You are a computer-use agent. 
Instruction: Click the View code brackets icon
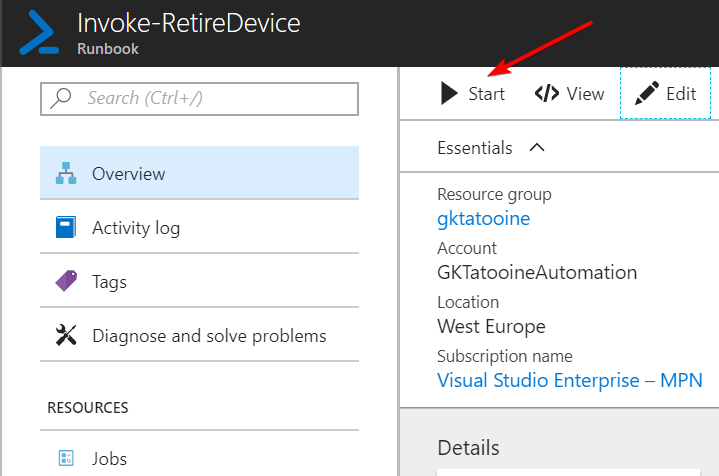[546, 94]
